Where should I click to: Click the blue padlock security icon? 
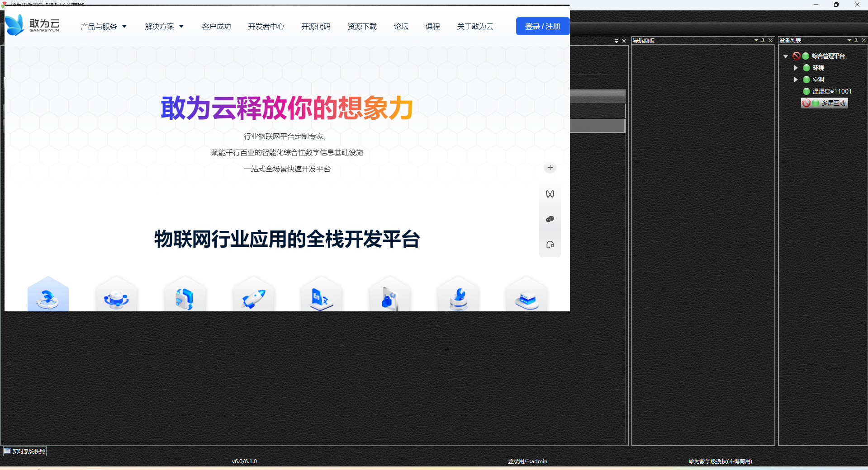[389, 299]
